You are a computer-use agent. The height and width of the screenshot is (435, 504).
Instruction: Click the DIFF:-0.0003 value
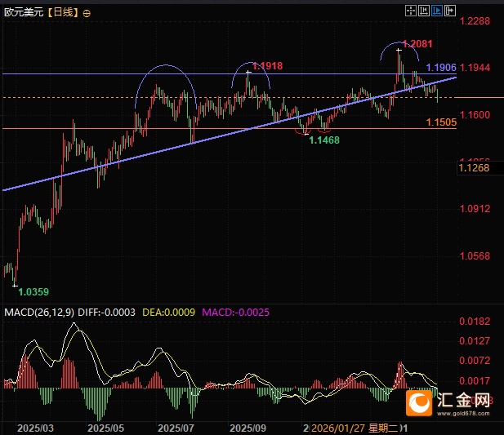click(x=107, y=313)
